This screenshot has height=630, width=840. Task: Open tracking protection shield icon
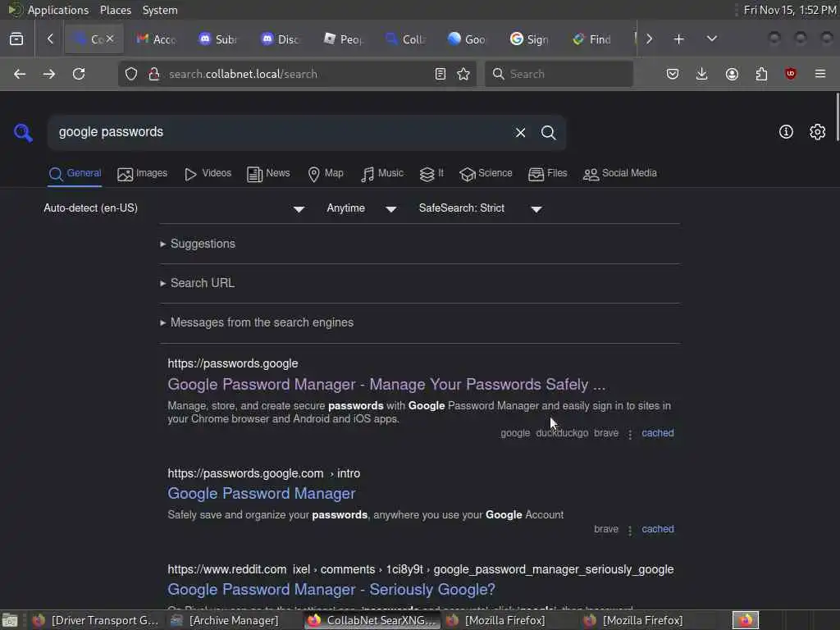[x=131, y=74]
